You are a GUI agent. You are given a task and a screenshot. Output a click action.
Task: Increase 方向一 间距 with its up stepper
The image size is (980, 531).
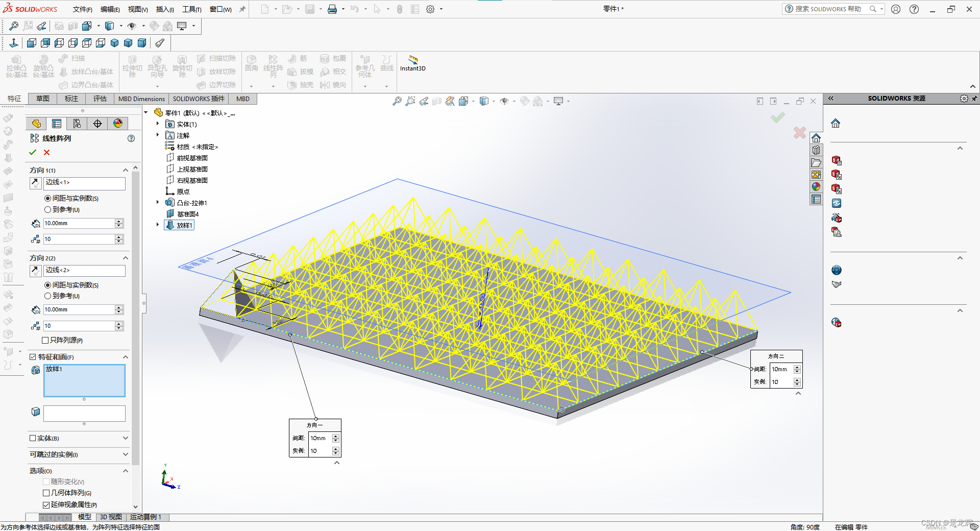click(x=335, y=436)
